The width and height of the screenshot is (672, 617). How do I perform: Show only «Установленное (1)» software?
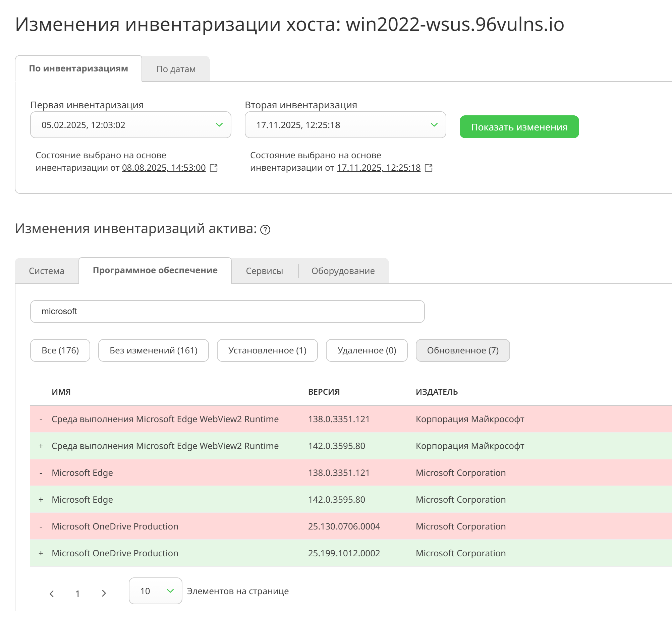[x=267, y=350]
